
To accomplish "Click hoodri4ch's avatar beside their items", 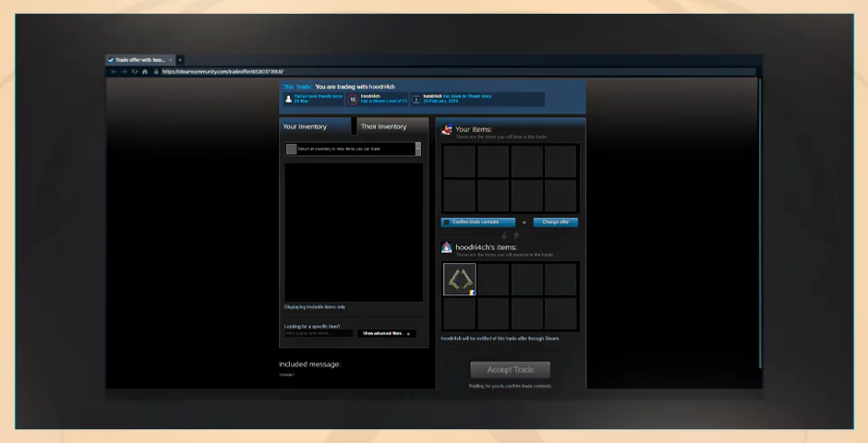I will tap(447, 247).
